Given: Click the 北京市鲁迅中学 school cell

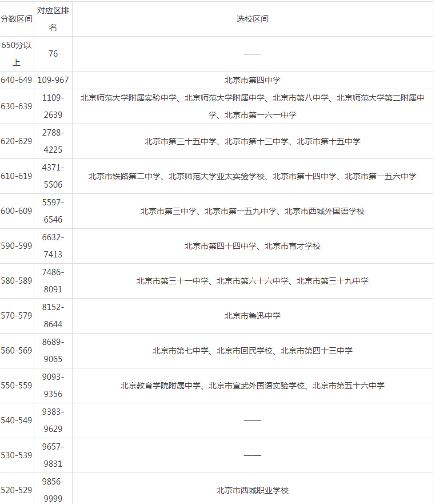Looking at the screenshot, I should point(253,316).
